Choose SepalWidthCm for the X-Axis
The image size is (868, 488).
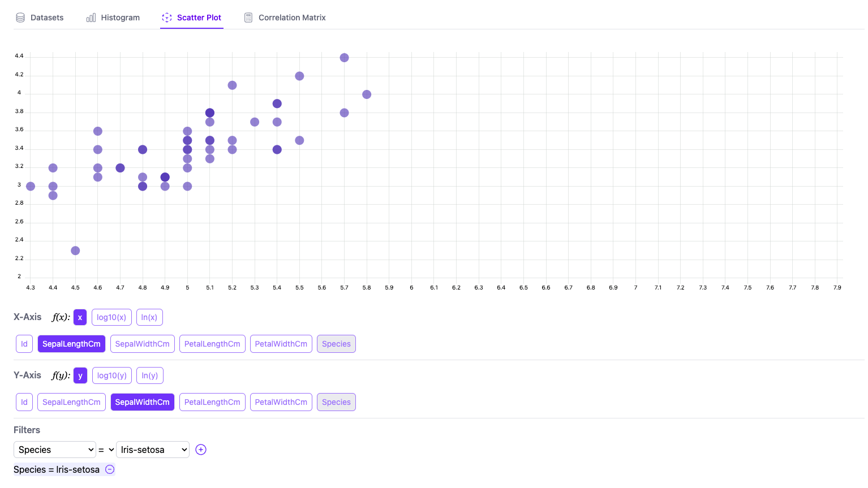[x=143, y=344]
